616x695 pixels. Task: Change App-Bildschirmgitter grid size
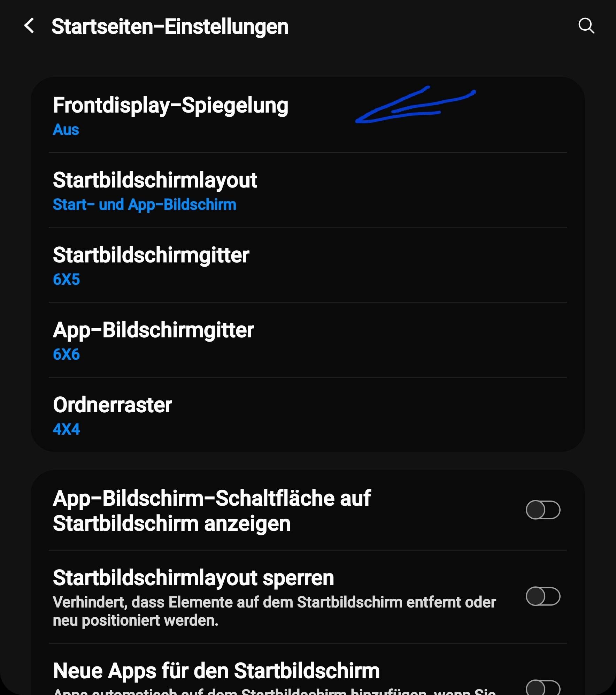click(x=308, y=340)
